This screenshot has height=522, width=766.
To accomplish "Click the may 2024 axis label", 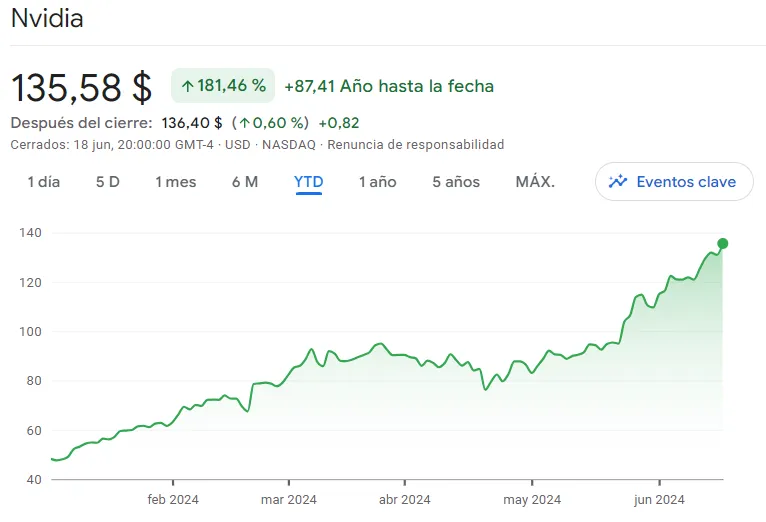I will [531, 500].
